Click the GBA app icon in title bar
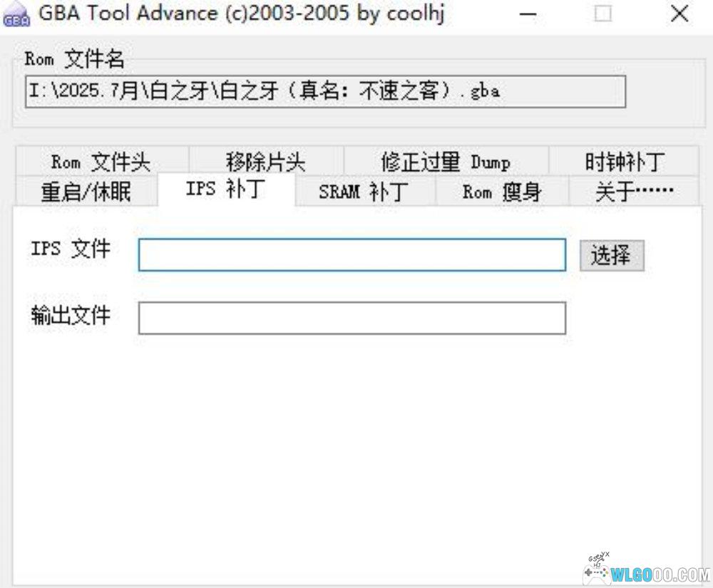This screenshot has height=588, width=713. (x=16, y=16)
